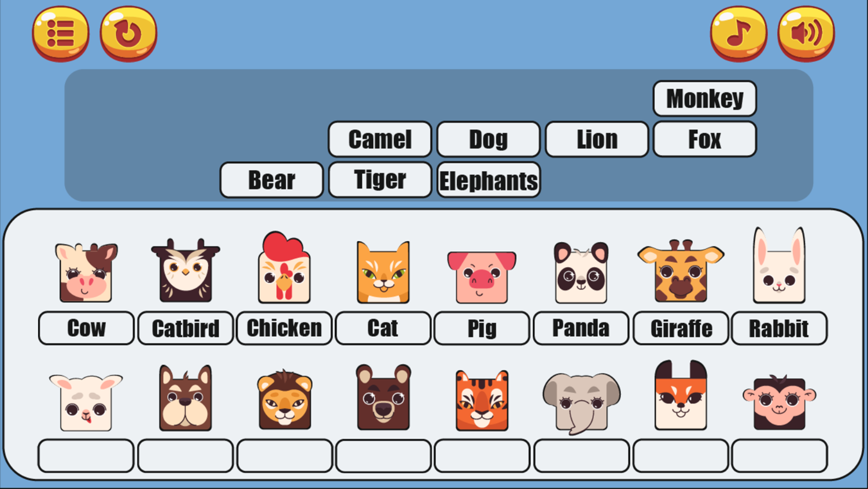Select the Fox word tile
868x489 pixels.
click(704, 139)
